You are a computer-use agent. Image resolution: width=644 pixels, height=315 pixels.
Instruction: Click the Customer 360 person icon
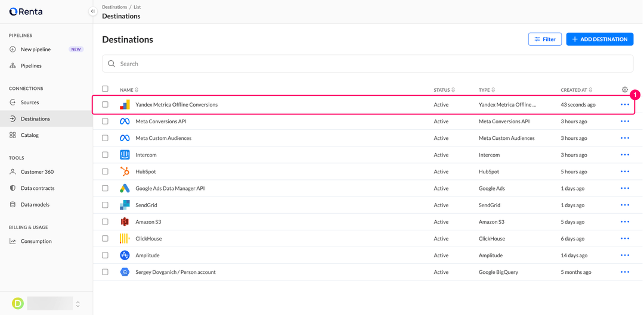[13, 172]
